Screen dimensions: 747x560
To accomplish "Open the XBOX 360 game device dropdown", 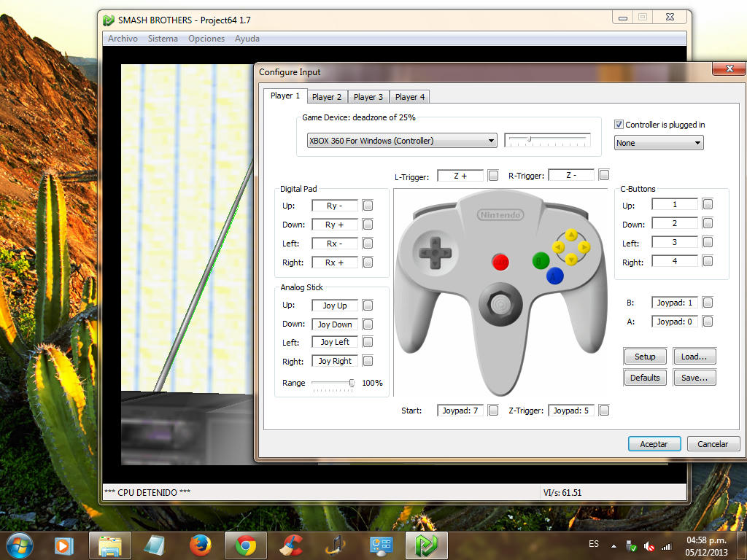I will [401, 141].
